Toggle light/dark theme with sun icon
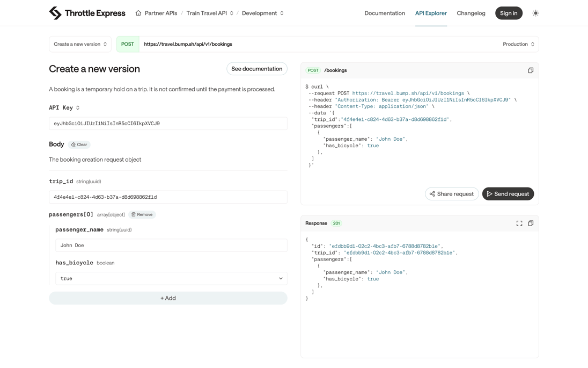Image resolution: width=588 pixels, height=368 pixels. point(535,13)
